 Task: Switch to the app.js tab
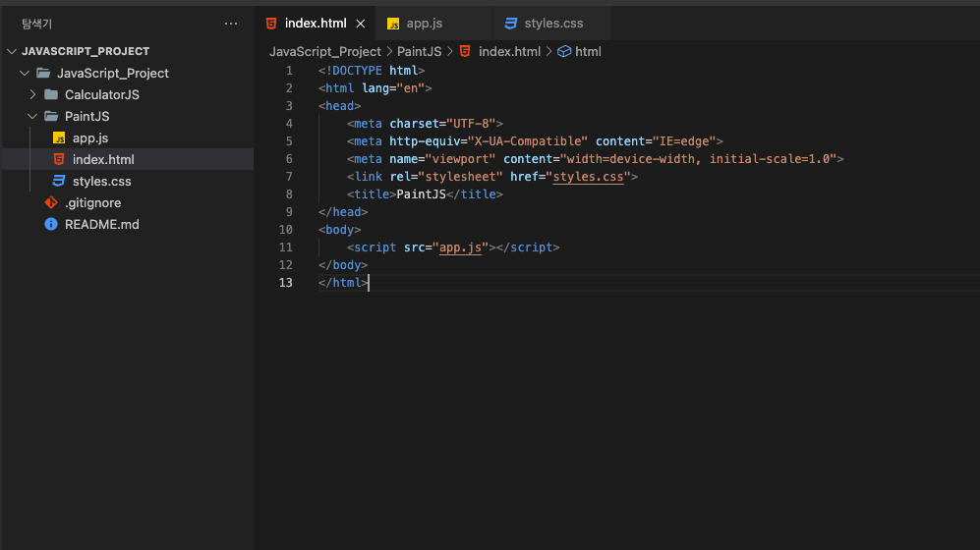pyautogui.click(x=432, y=24)
